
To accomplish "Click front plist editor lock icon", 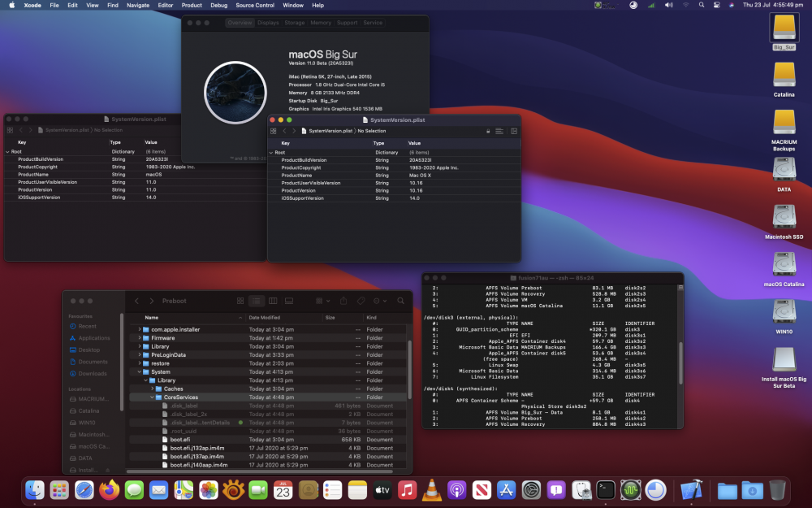I will click(x=488, y=131).
